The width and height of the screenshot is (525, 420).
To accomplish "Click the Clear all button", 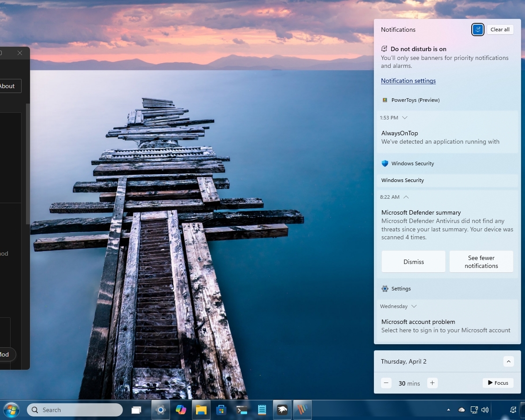I will point(500,29).
